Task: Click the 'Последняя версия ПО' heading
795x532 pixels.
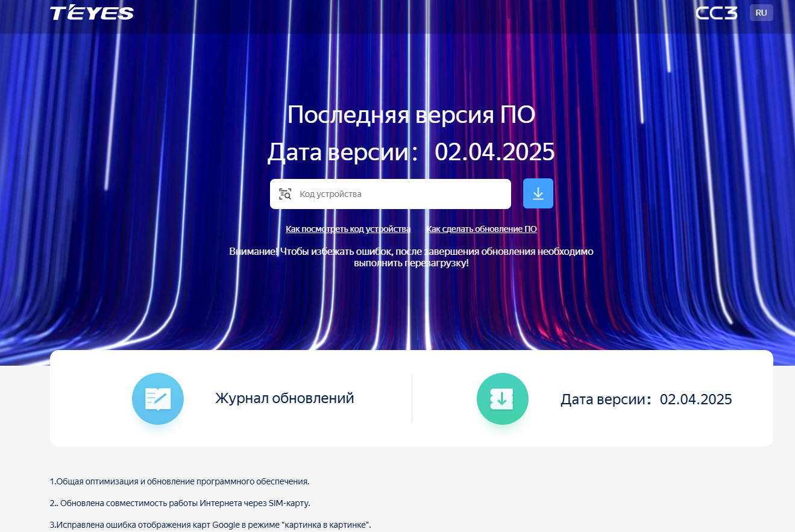Action: coord(411,114)
